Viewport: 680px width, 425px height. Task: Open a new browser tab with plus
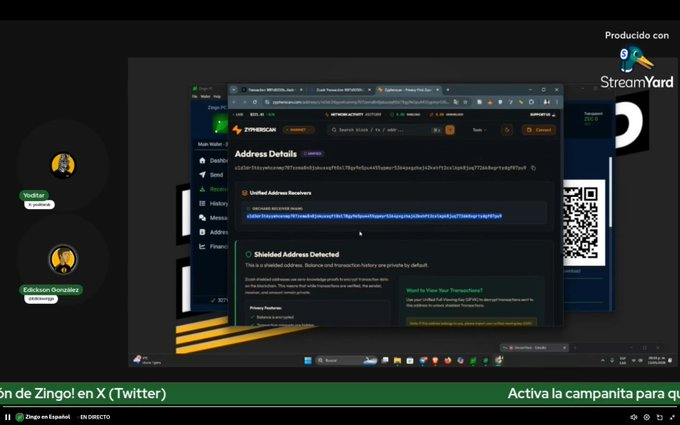[x=448, y=90]
